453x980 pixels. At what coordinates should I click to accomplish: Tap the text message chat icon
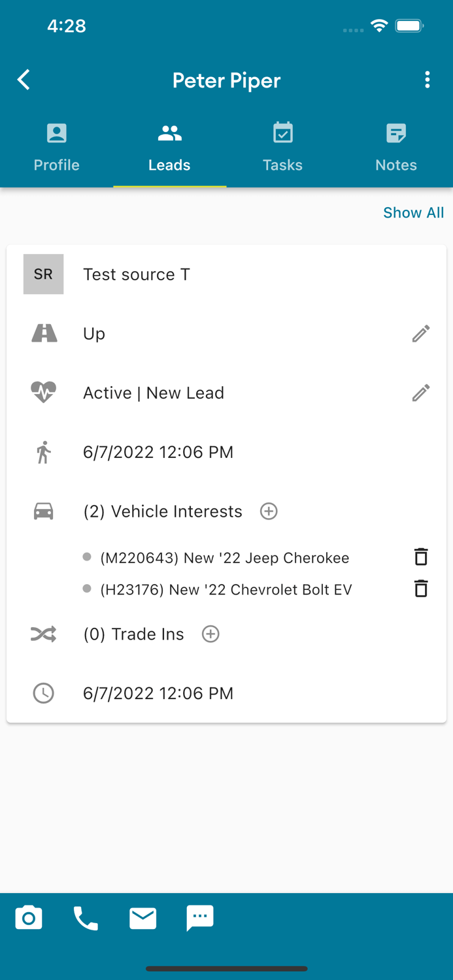point(199,917)
